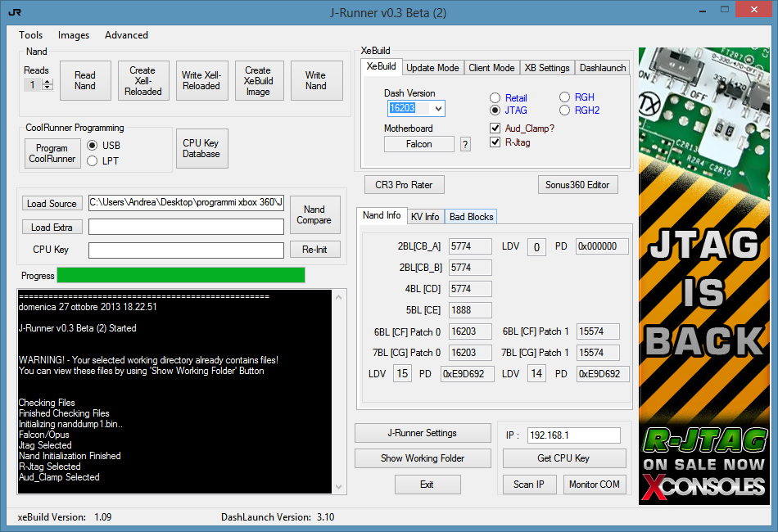Click the CPU Key input field
The width and height of the screenshot is (778, 532).
186,250
